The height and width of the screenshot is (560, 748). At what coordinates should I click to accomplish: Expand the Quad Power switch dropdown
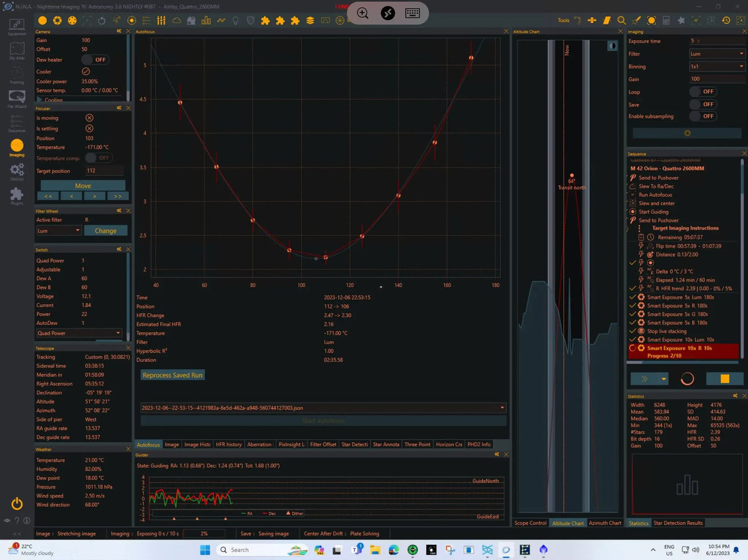(x=79, y=333)
